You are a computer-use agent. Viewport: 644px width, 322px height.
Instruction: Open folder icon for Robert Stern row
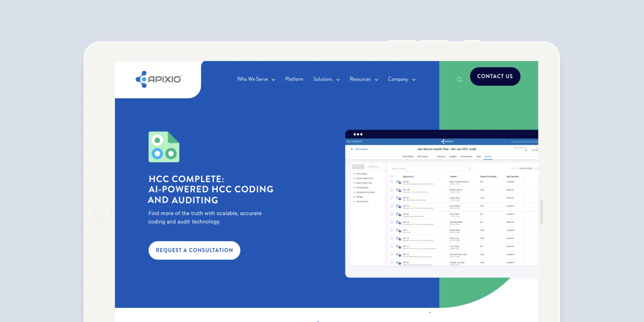(x=398, y=231)
